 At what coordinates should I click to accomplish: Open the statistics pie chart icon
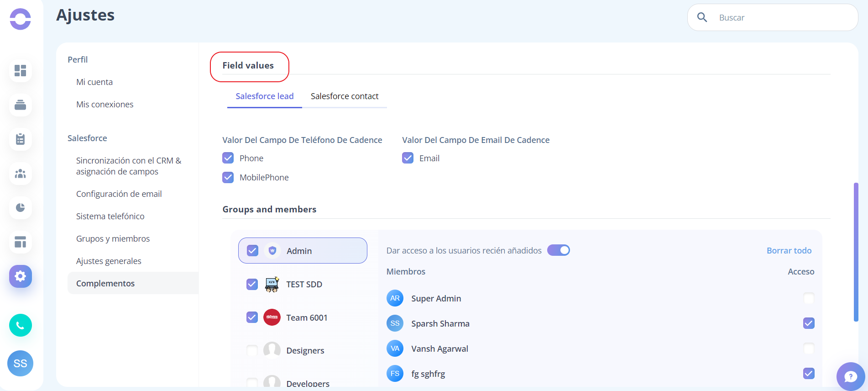point(20,208)
